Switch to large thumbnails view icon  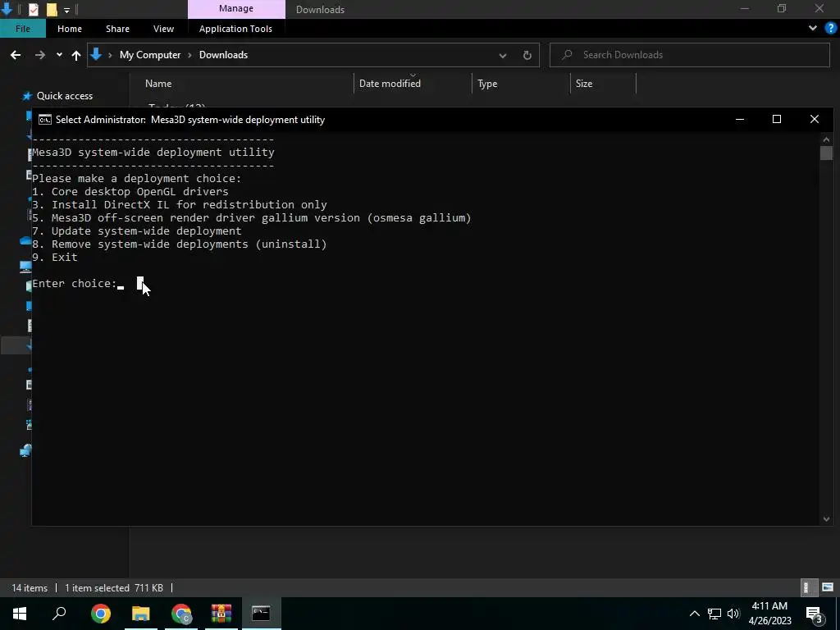click(827, 587)
